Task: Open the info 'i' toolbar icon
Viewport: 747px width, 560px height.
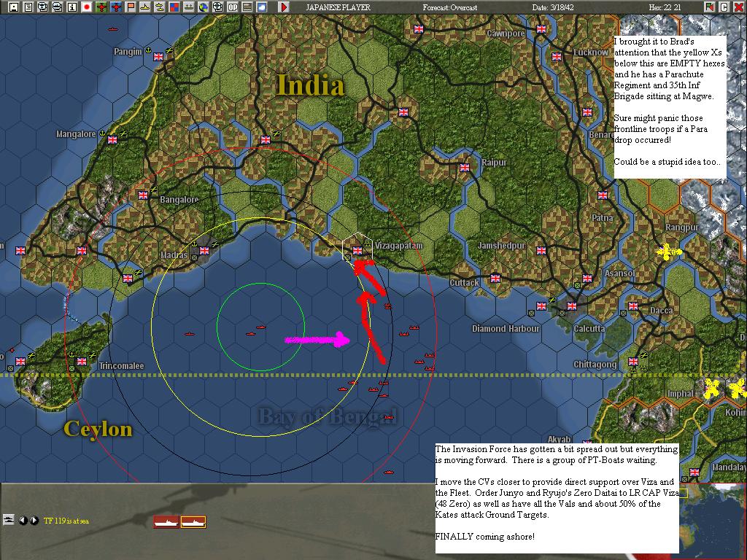Action: (x=72, y=7)
